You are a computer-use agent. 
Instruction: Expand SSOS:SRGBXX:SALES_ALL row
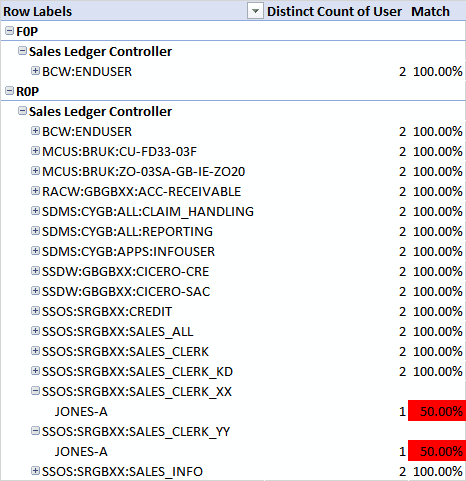35,331
